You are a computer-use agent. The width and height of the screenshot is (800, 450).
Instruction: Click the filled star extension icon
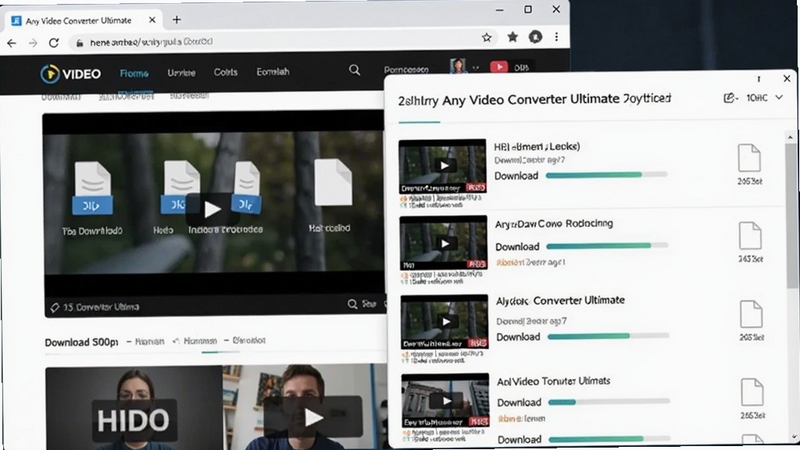click(513, 37)
